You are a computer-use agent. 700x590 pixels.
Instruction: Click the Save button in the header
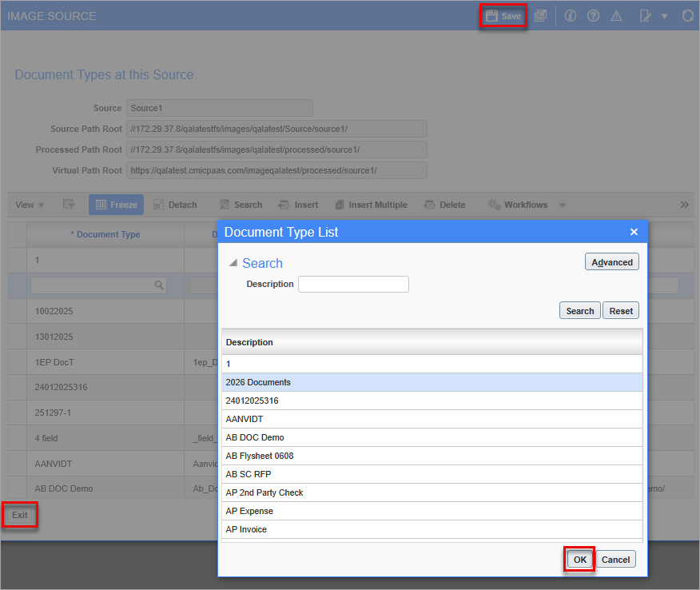click(x=503, y=16)
